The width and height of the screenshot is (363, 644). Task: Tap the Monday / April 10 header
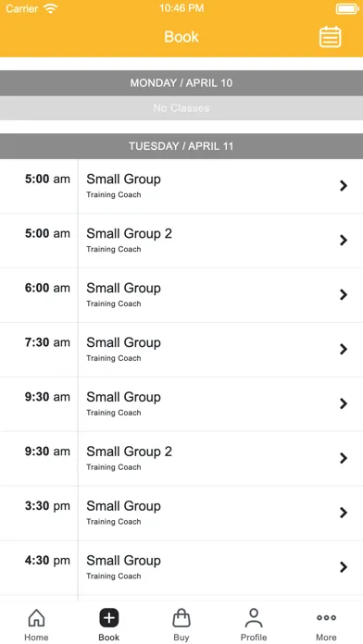click(181, 83)
